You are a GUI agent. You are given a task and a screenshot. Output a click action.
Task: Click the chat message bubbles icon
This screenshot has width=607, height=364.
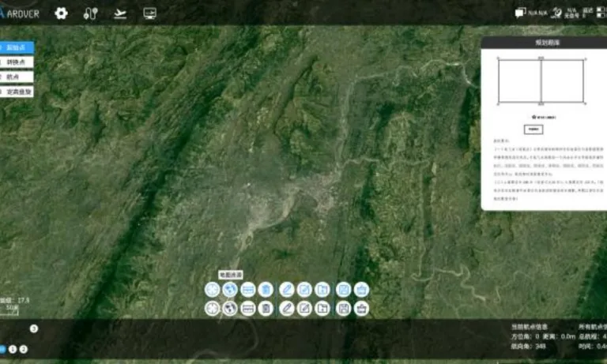[520, 13]
